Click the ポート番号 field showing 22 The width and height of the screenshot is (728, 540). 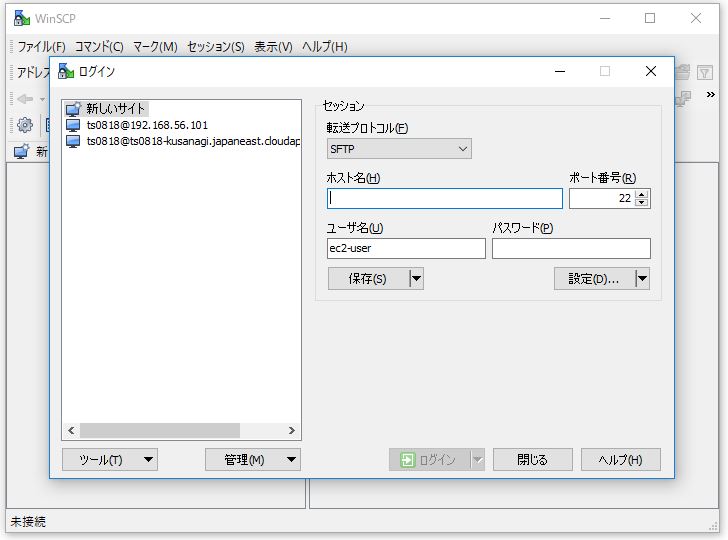(602, 199)
